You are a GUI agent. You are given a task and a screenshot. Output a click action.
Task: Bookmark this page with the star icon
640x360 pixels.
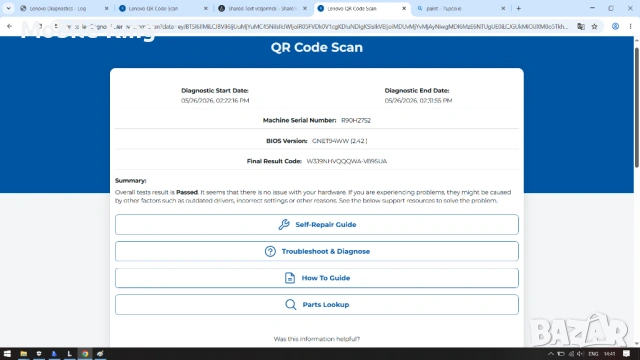594,27
